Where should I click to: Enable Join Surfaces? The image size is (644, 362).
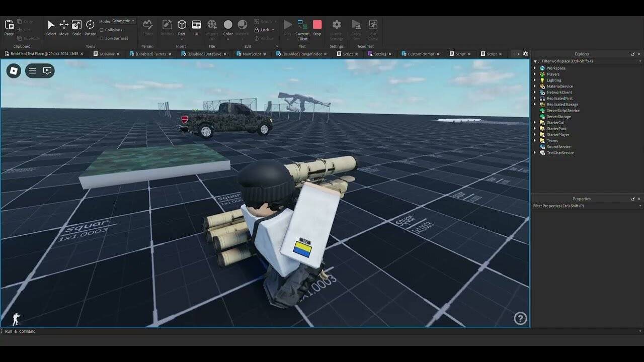click(x=102, y=38)
